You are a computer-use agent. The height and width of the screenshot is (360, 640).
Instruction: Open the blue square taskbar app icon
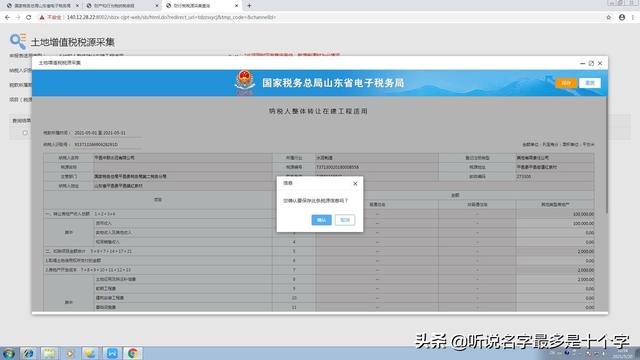pyautogui.click(x=111, y=353)
